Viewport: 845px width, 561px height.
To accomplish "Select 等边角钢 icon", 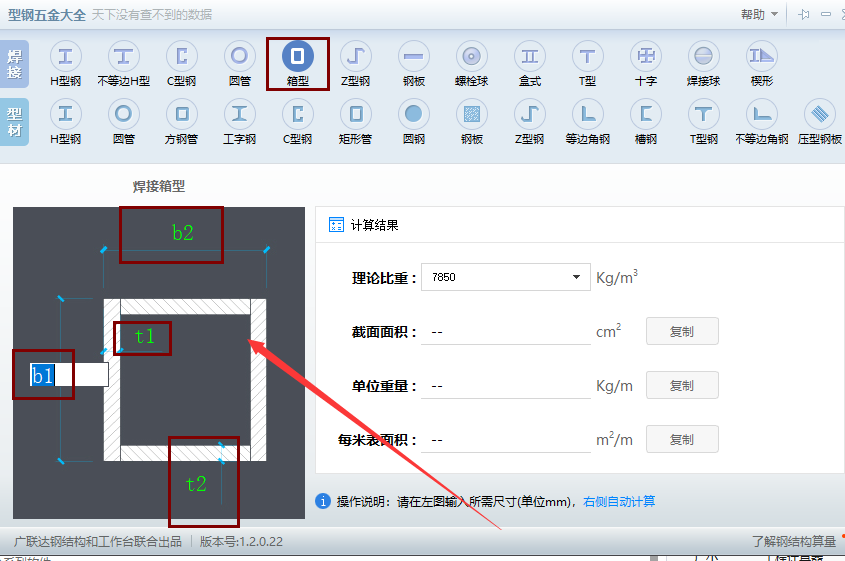I will tap(587, 114).
